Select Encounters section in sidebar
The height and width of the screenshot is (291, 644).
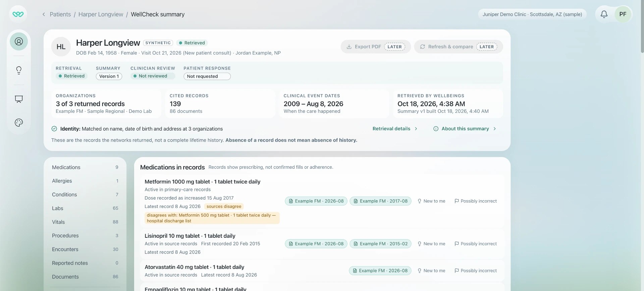tap(85, 249)
